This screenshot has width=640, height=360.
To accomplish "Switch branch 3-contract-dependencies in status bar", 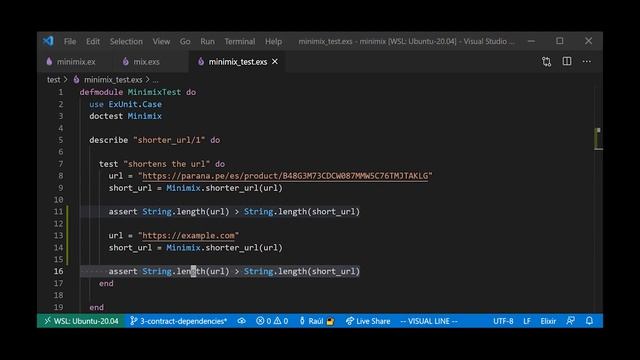I will click(178, 321).
